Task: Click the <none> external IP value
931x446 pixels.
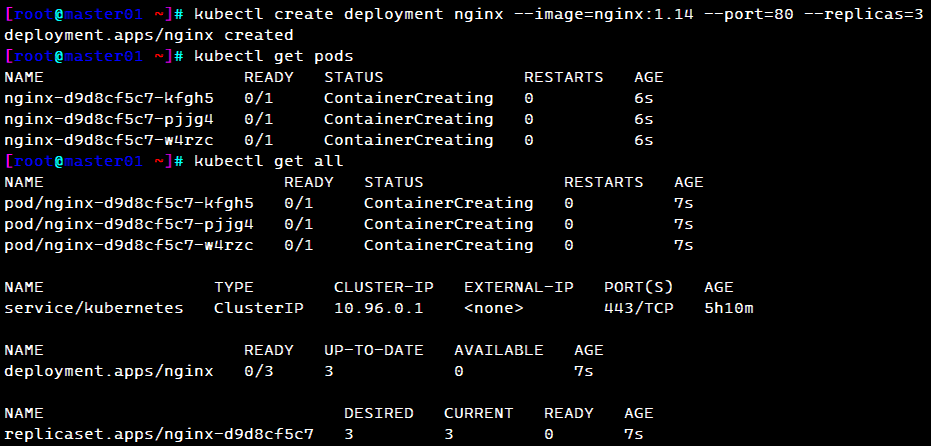Action: point(493,308)
